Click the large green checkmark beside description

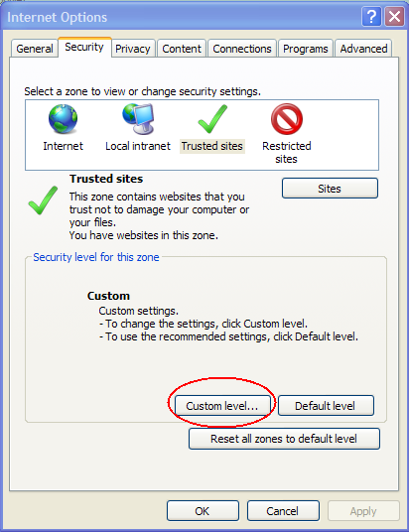point(43,200)
